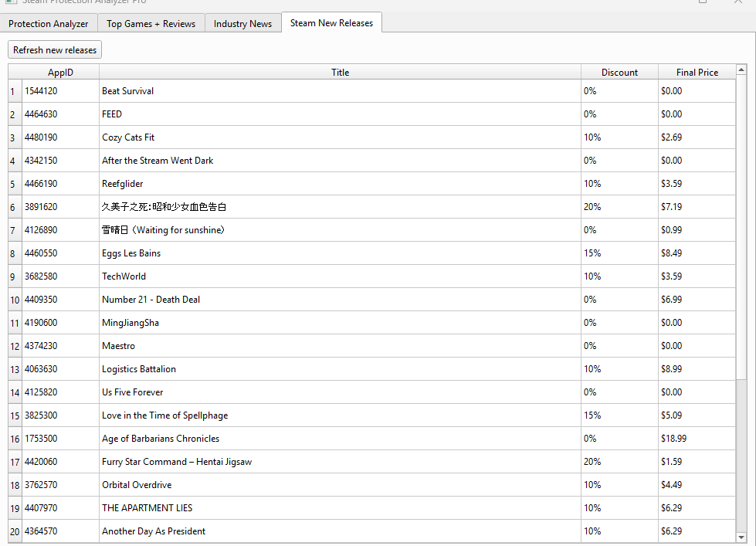756x546 pixels.
Task: Select the Cozy Cats Fit title cell
Action: [128, 137]
